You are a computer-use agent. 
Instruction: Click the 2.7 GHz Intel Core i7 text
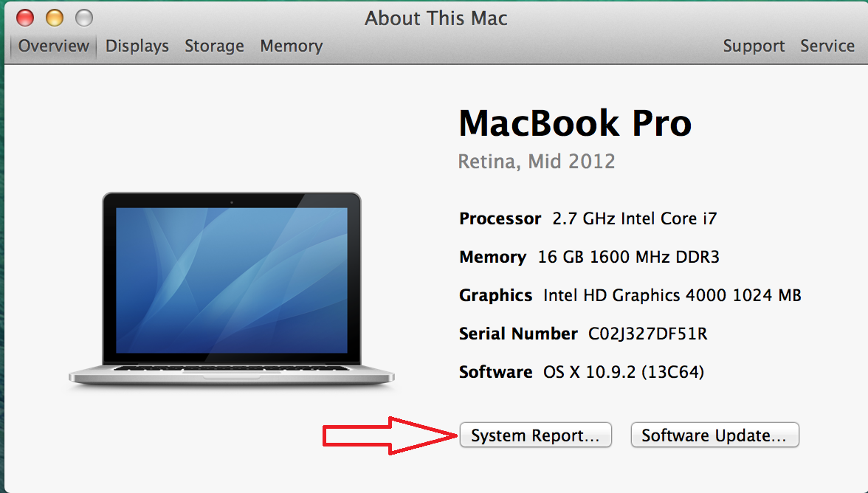635,218
